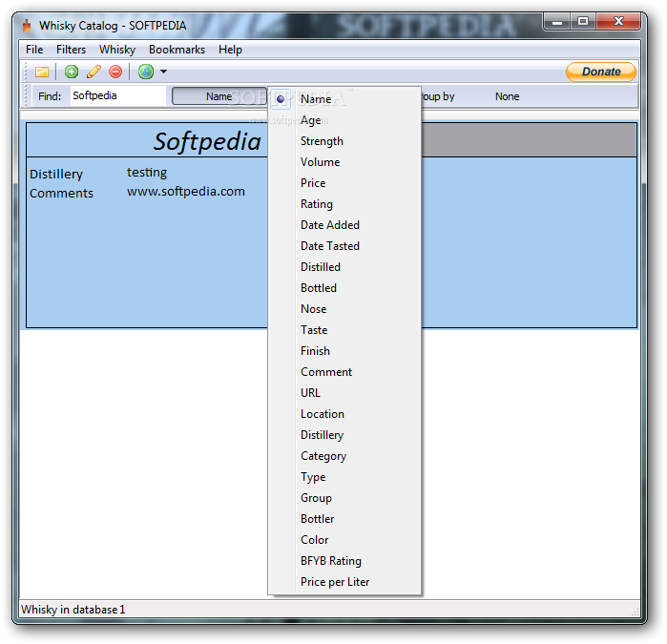667x644 pixels.
Task: Choose Finish from the popup menu
Action: pyautogui.click(x=345, y=350)
